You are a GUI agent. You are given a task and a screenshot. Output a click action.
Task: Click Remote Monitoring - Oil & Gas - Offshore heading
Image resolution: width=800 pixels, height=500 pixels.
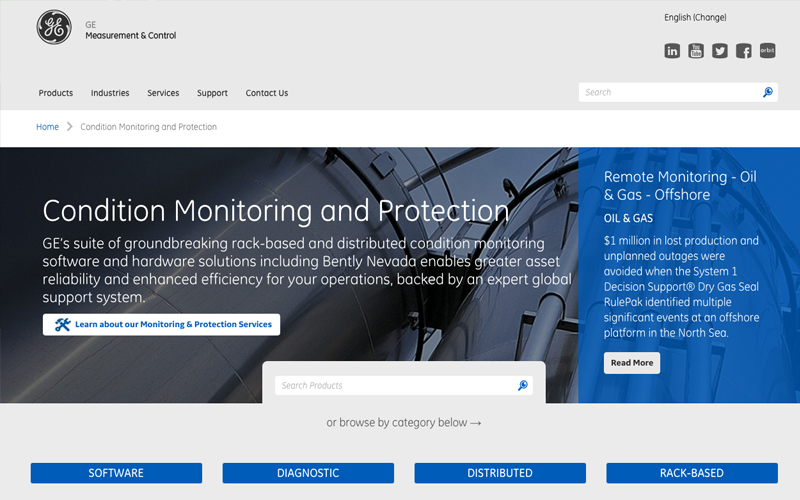point(680,186)
